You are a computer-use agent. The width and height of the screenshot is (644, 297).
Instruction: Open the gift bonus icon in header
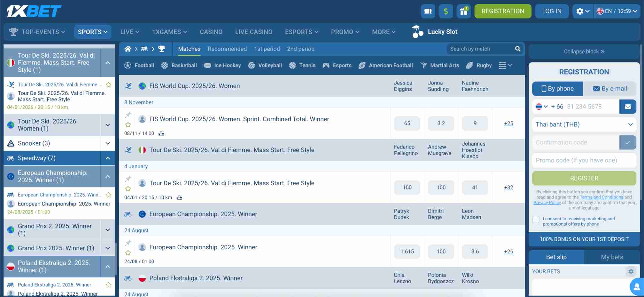click(464, 11)
